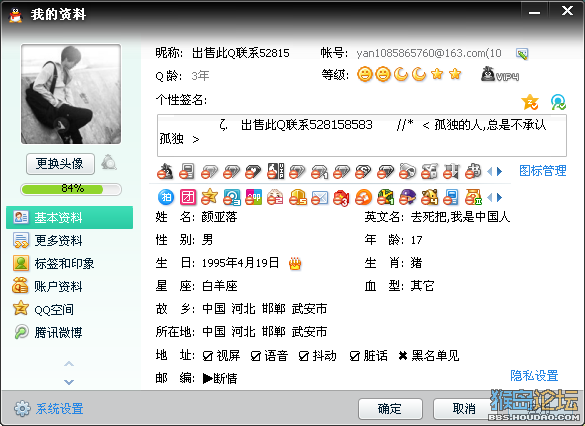Click the S-marked diamond icon
The height and width of the screenshot is (426, 585).
tap(363, 171)
